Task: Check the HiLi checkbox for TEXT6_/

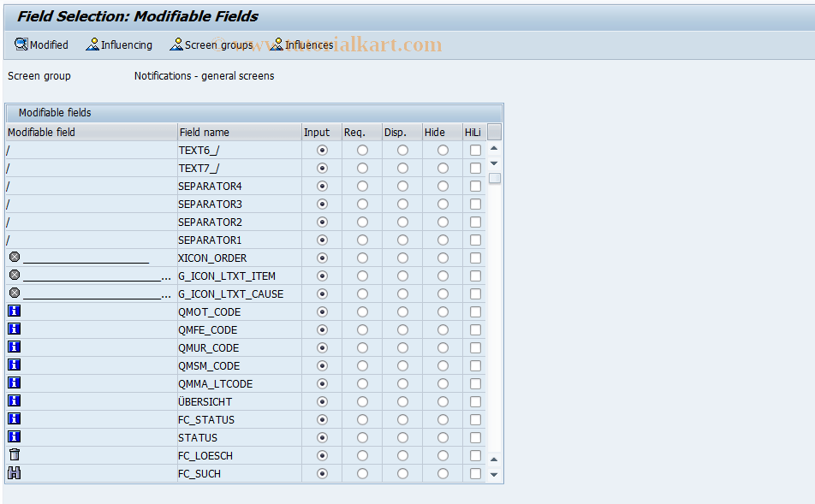Action: [474, 150]
